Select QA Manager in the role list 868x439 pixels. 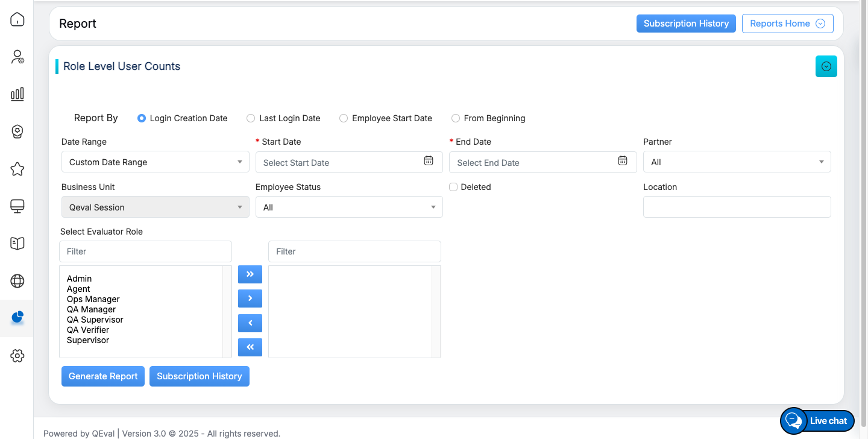91,309
